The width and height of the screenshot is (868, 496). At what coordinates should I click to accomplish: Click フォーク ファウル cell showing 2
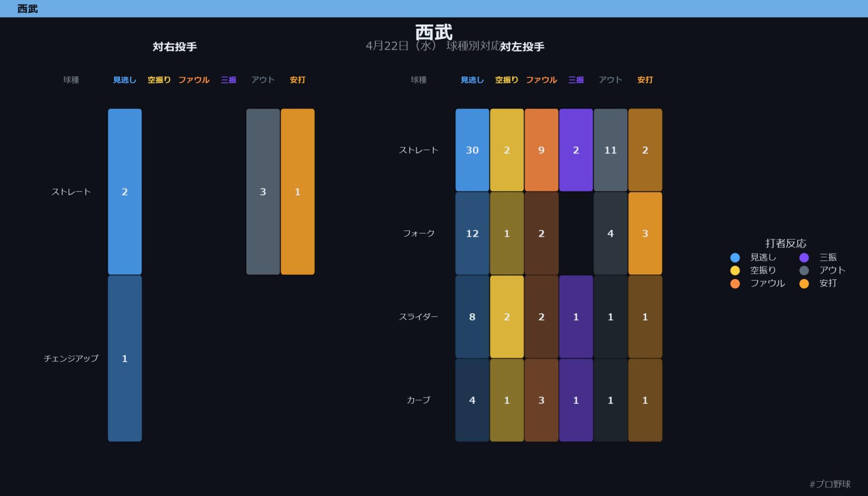[542, 233]
